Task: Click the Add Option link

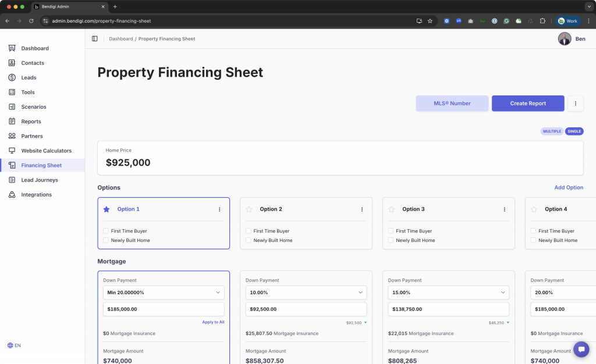Action: click(x=569, y=187)
